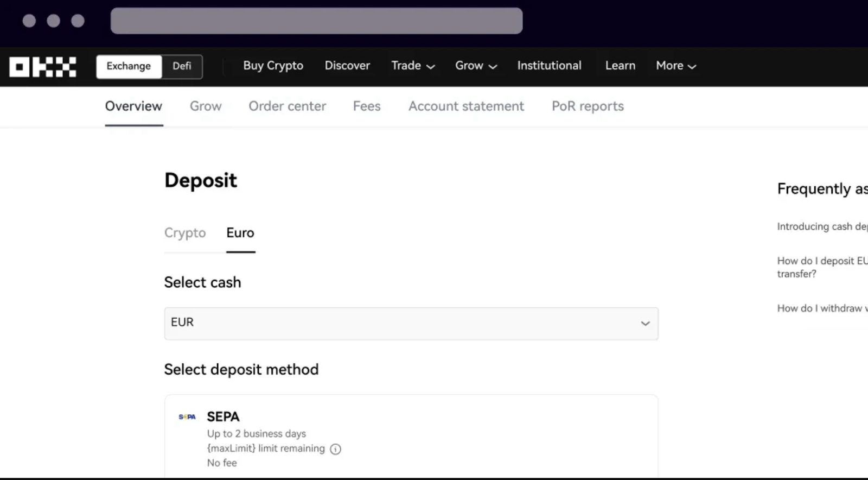This screenshot has width=868, height=480.
Task: Click the browser address bar
Action: click(x=316, y=21)
